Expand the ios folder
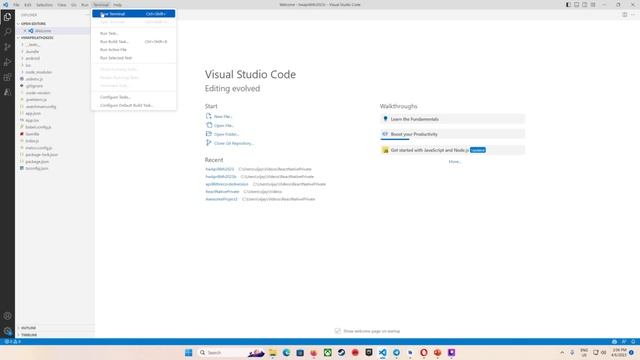 pos(27,65)
